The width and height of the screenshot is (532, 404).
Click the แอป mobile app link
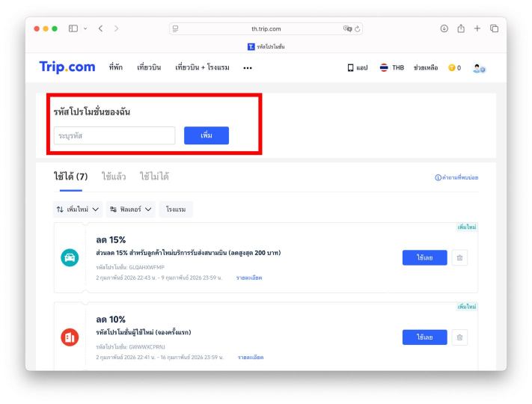pos(358,68)
